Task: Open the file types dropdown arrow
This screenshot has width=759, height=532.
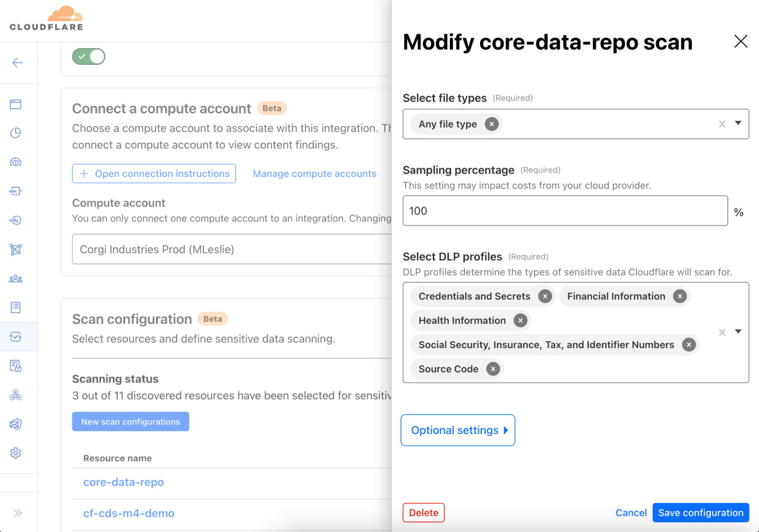Action: (738, 123)
